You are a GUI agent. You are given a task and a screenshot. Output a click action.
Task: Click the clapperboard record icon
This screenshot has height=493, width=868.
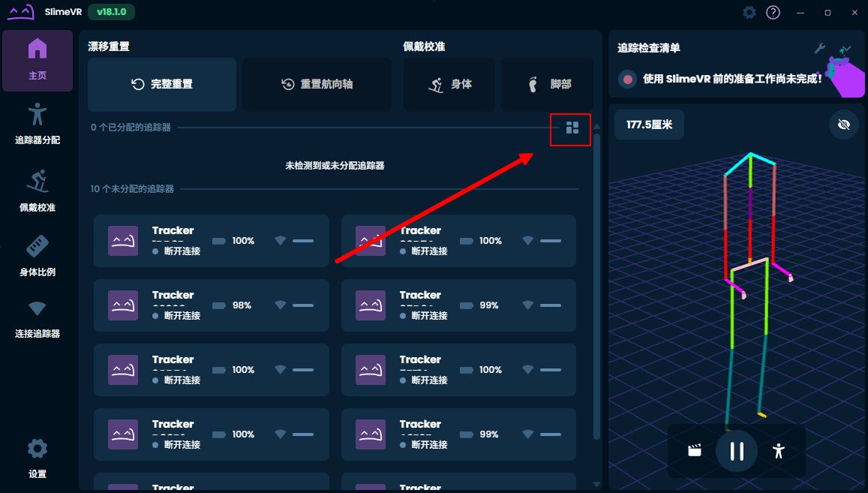pyautogui.click(x=695, y=450)
